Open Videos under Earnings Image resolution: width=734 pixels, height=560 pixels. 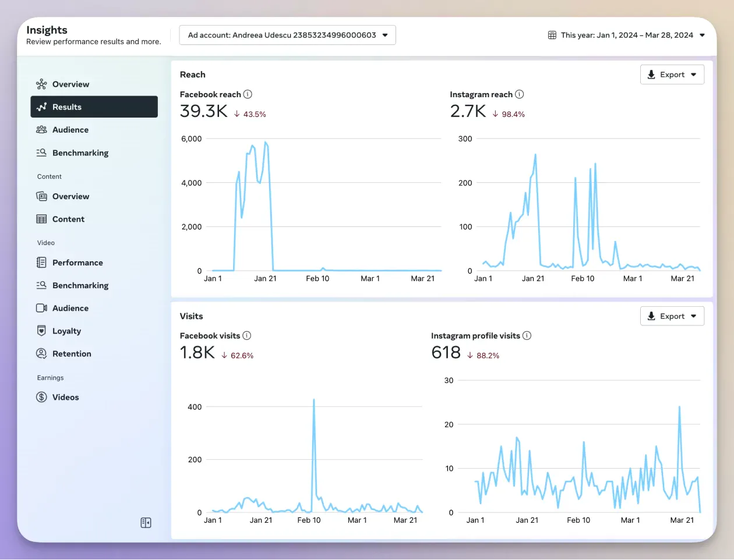tap(65, 397)
